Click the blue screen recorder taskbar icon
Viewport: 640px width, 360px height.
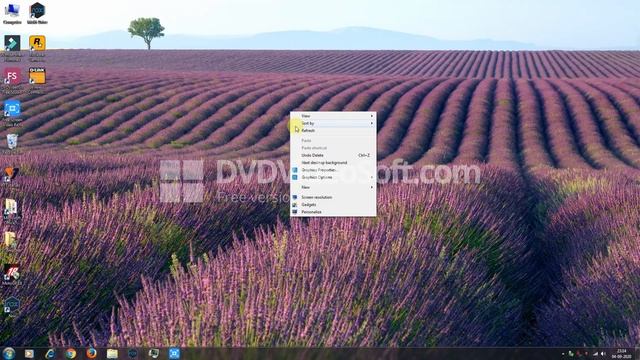pyautogui.click(x=174, y=353)
